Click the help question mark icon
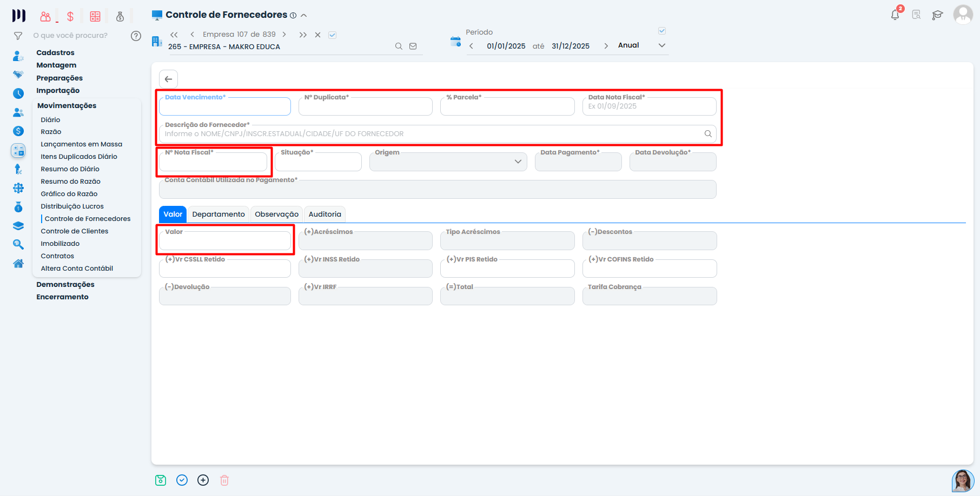 tap(136, 36)
